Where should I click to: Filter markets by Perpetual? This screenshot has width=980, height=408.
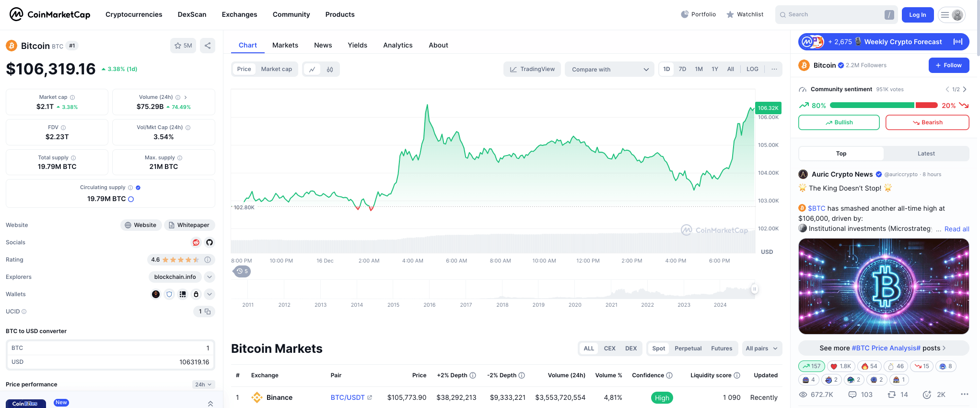[x=688, y=348]
